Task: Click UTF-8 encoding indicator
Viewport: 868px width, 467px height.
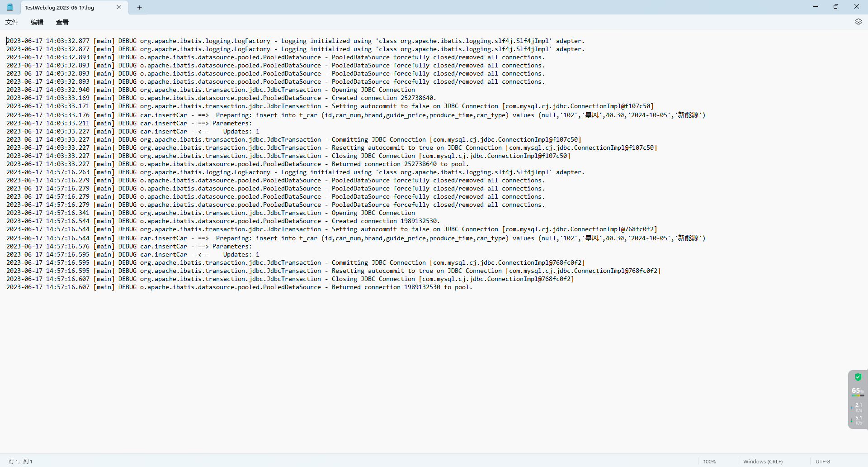Action: tap(823, 462)
